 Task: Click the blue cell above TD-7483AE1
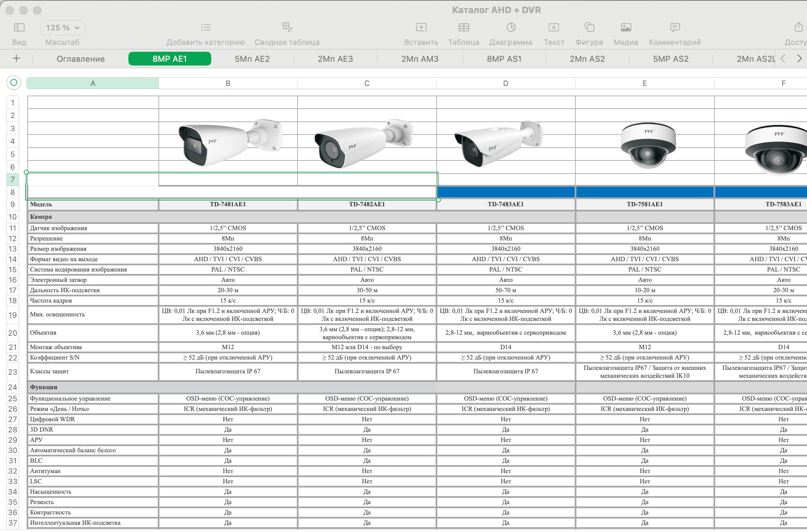(506, 192)
